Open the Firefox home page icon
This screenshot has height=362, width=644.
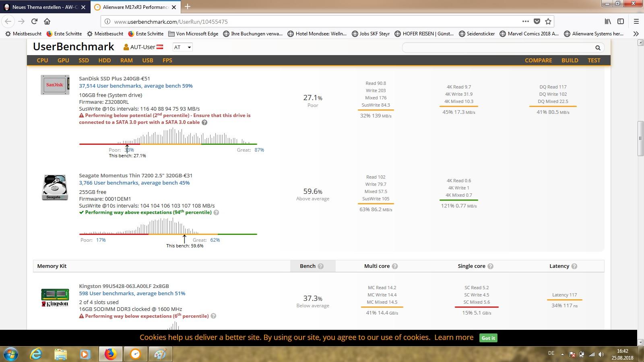pos(47,21)
